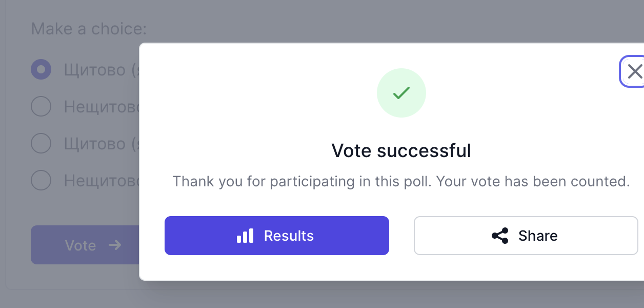Click the "Make a choice:" label
This screenshot has height=308, width=644.
pyautogui.click(x=89, y=29)
